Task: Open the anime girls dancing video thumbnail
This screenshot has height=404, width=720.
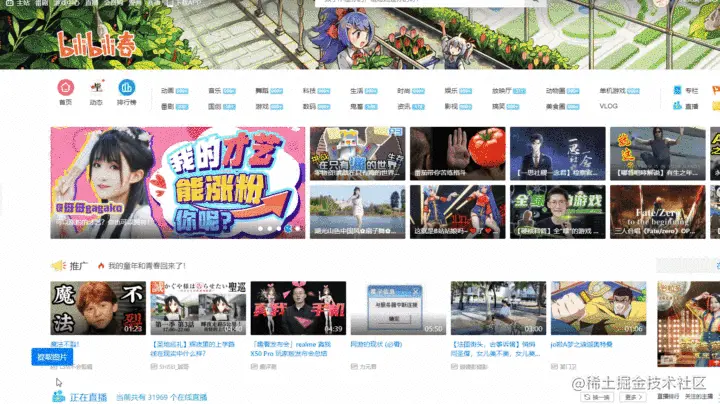Action: (x=457, y=212)
